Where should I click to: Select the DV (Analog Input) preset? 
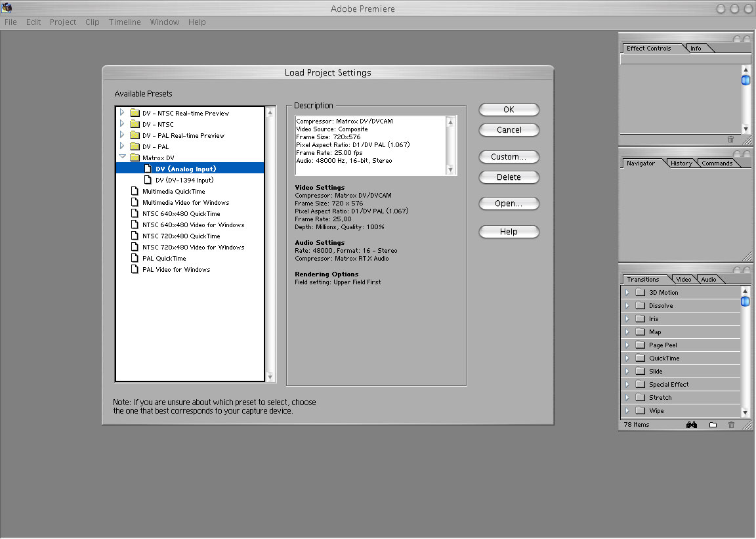click(190, 169)
